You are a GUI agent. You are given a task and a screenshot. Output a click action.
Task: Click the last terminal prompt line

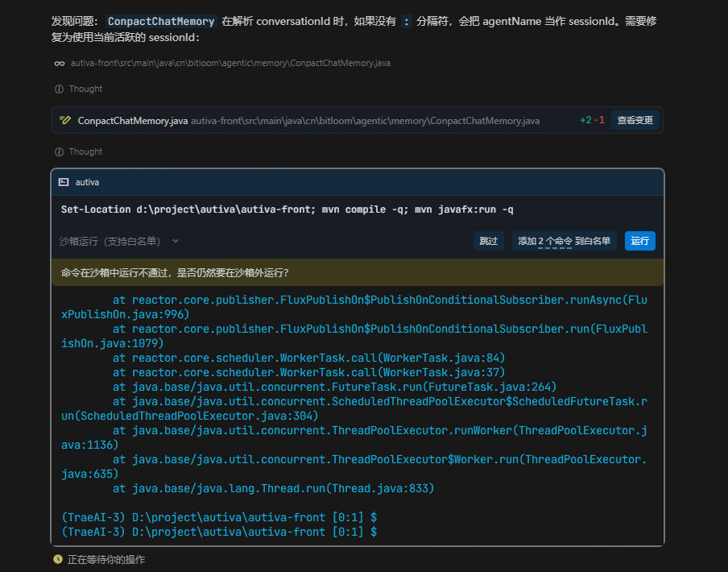point(219,532)
